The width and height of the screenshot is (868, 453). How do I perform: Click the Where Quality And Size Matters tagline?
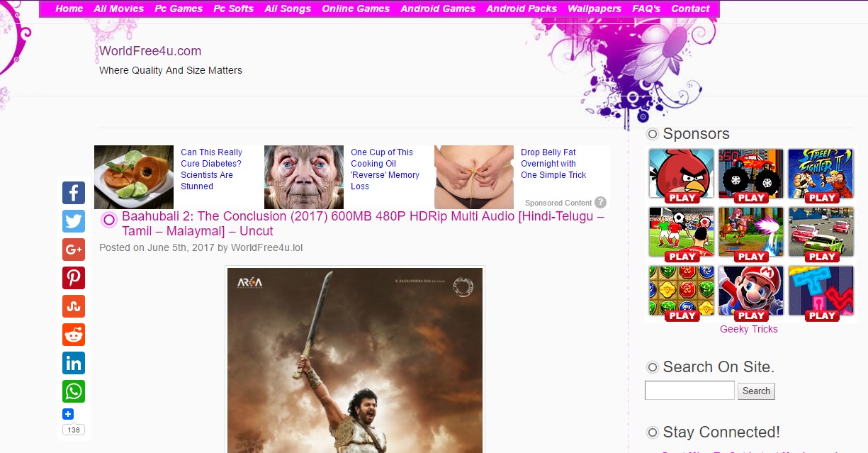(171, 70)
